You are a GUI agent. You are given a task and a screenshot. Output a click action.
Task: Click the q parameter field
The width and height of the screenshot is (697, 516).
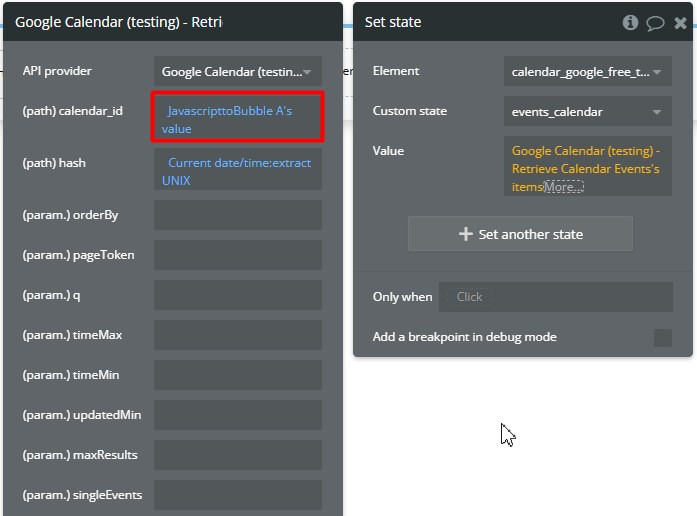(x=237, y=295)
